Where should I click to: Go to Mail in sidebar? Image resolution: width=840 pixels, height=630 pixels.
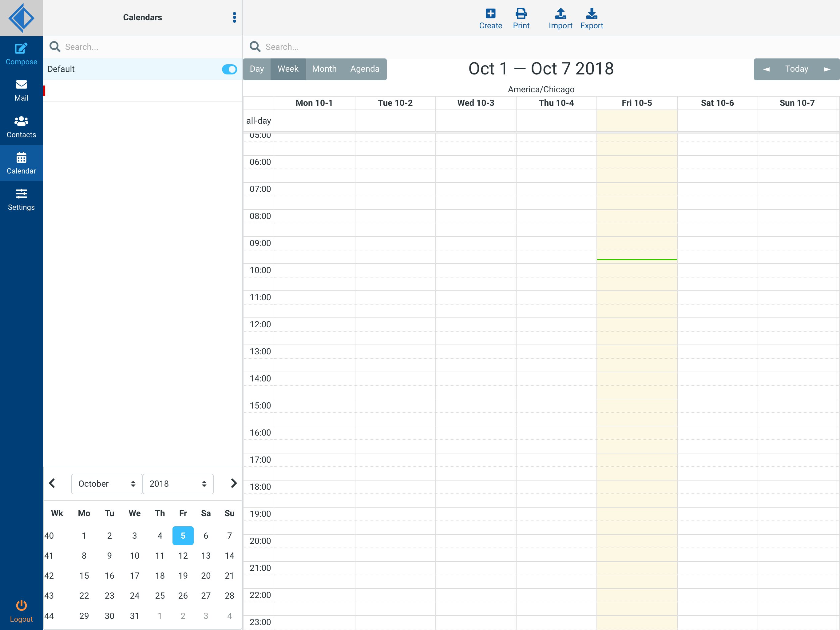[21, 90]
